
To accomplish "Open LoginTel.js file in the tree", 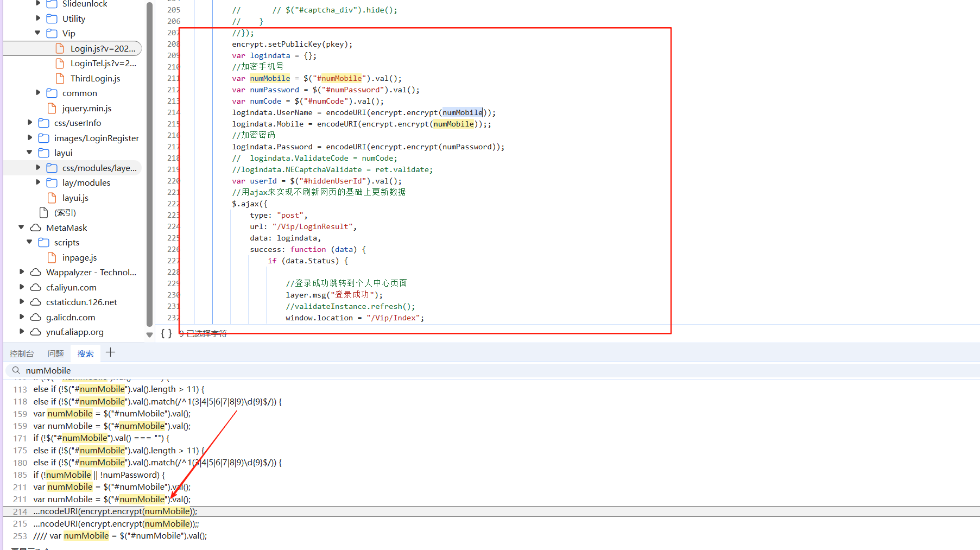I will click(103, 64).
